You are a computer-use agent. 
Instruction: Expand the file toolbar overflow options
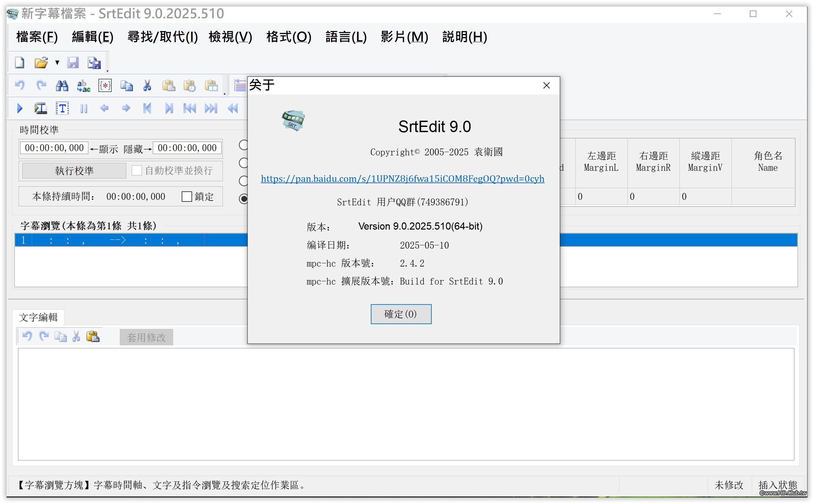click(x=107, y=71)
